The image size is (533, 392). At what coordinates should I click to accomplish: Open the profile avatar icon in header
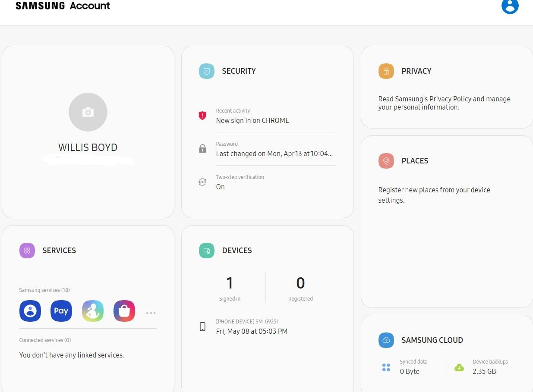tap(510, 6)
